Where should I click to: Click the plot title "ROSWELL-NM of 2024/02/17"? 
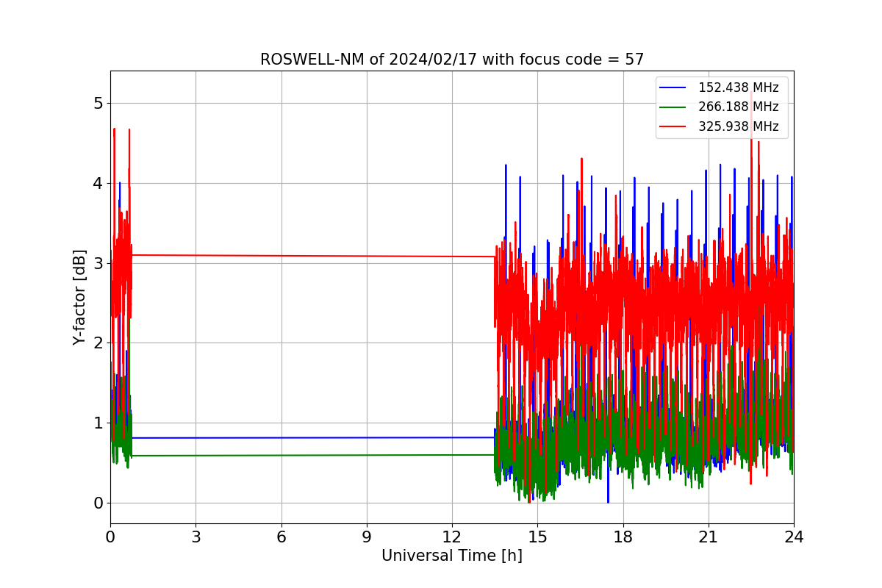pyautogui.click(x=452, y=60)
